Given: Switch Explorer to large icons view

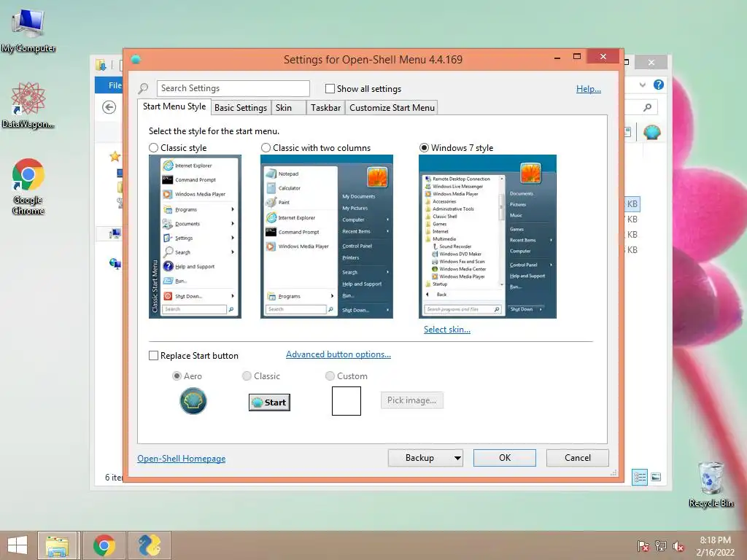Looking at the screenshot, I should click(x=656, y=477).
